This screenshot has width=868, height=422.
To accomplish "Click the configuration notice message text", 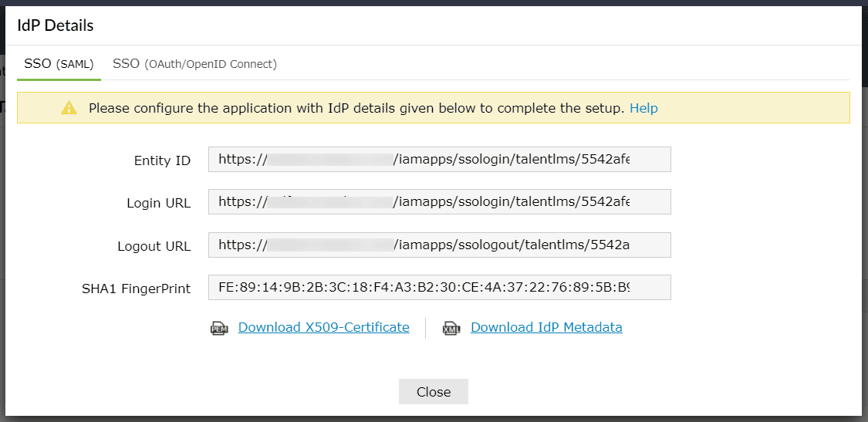I will (x=356, y=108).
